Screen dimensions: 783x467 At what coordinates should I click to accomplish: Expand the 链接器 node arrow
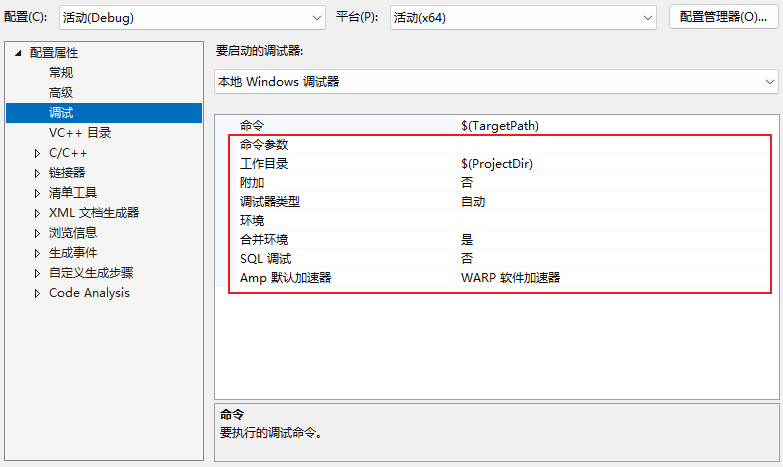[37, 173]
